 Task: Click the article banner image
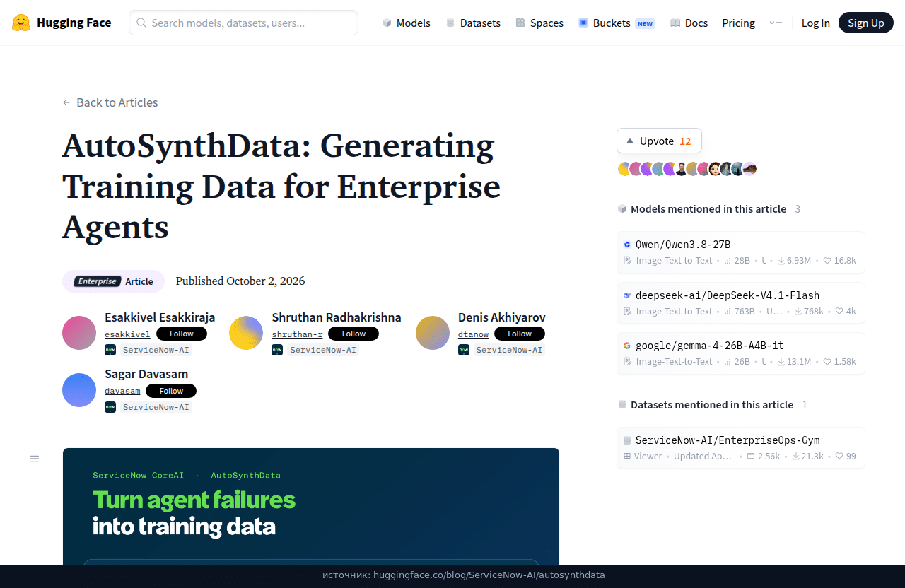click(311, 506)
